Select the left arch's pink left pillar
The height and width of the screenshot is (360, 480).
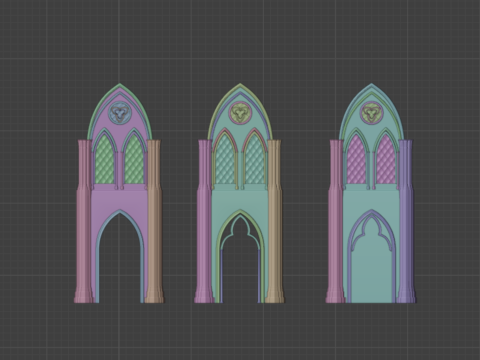[83, 221]
